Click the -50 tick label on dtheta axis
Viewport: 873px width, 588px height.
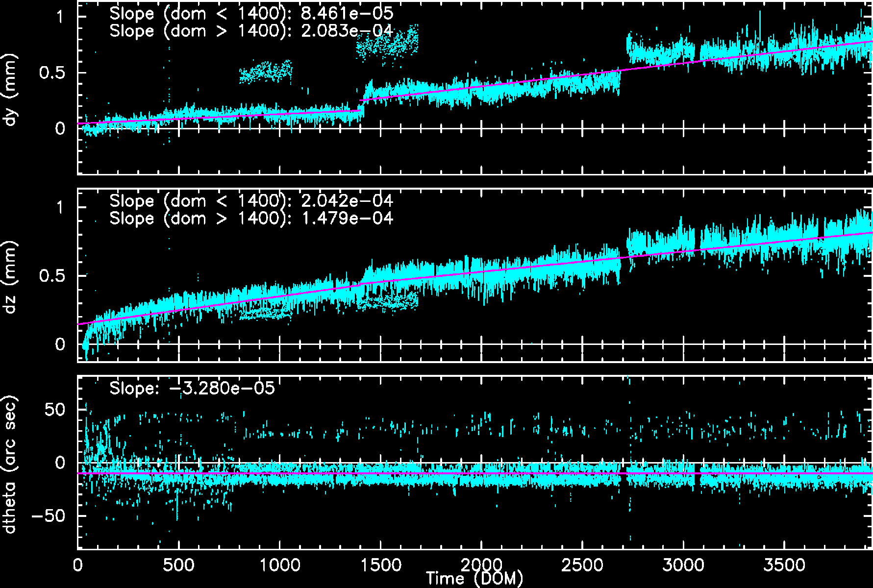(x=49, y=516)
